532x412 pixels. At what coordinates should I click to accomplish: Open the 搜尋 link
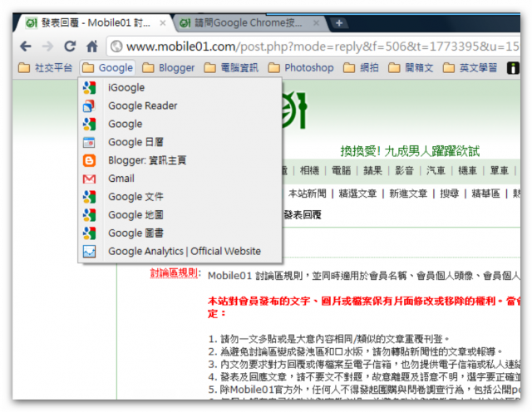449,194
